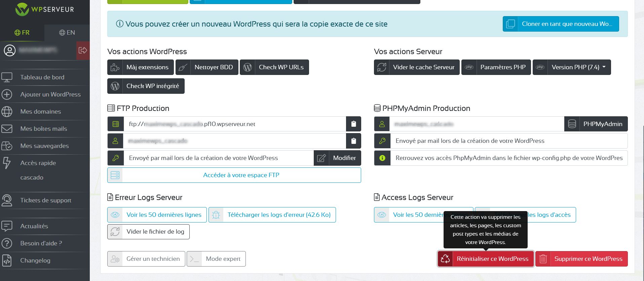This screenshot has width=644, height=281.
Task: Click the Accès rapide lightning icon
Action: click(6, 163)
